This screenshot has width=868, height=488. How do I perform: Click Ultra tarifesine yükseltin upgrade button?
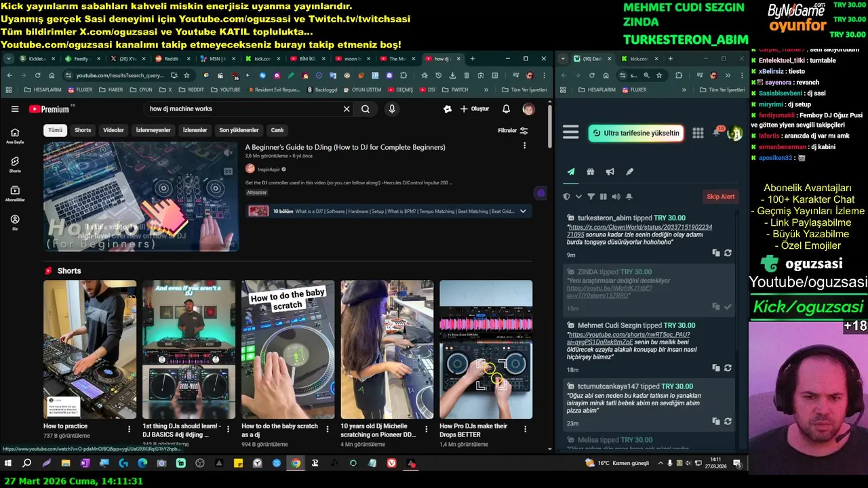(x=635, y=133)
